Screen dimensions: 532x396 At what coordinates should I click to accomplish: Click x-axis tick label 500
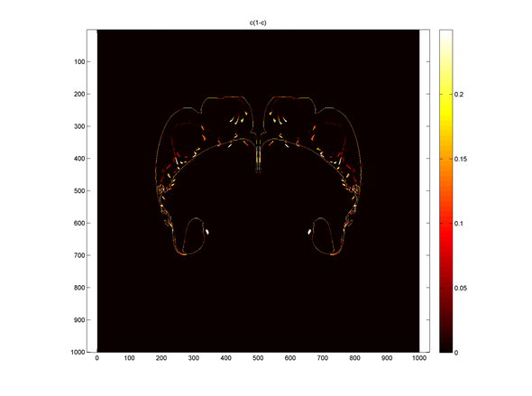pos(258,358)
